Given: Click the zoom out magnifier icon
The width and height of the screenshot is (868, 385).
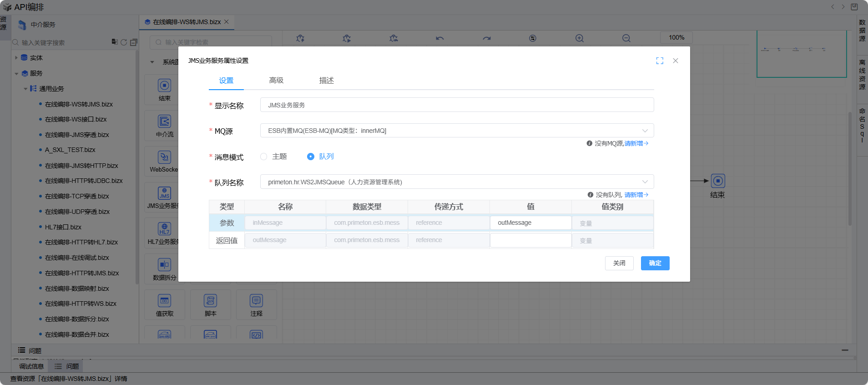Looking at the screenshot, I should click(626, 39).
